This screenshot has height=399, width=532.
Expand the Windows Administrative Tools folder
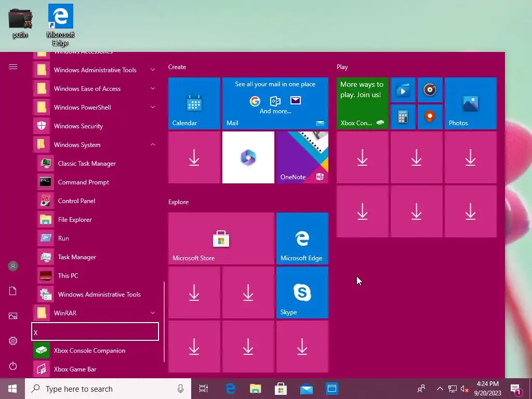96,70
